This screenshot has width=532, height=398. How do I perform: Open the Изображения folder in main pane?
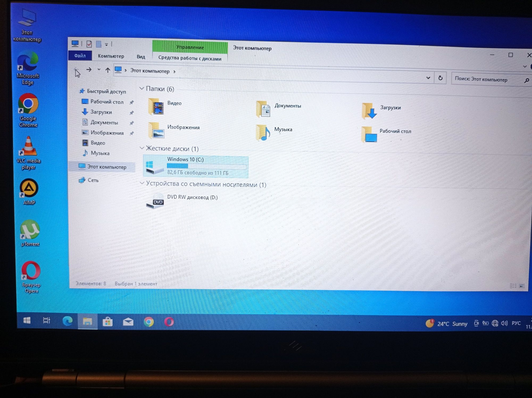tap(173, 130)
